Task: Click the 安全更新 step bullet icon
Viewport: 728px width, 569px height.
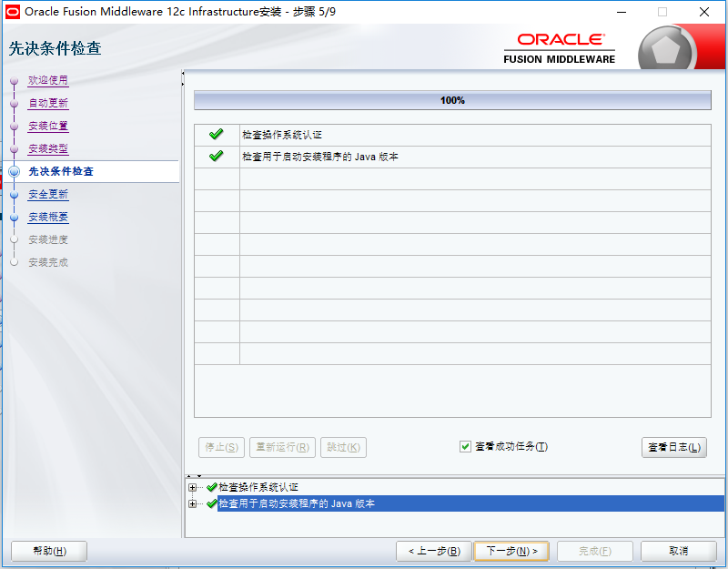Action: [15, 194]
